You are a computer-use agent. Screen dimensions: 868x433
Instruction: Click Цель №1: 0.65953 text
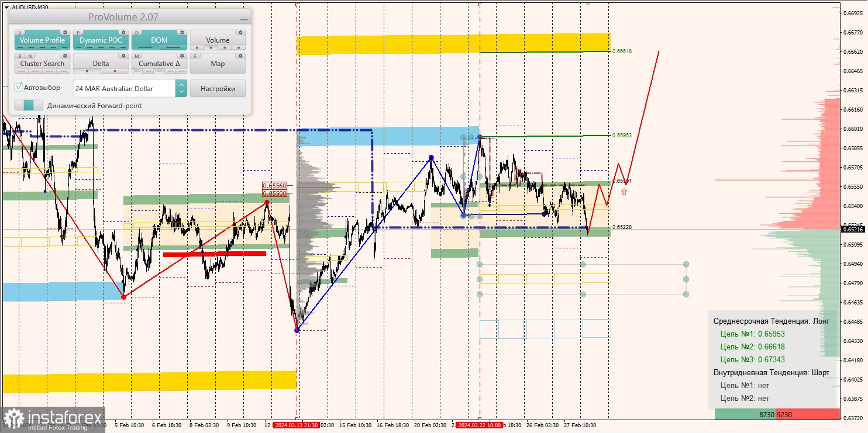[x=752, y=334]
